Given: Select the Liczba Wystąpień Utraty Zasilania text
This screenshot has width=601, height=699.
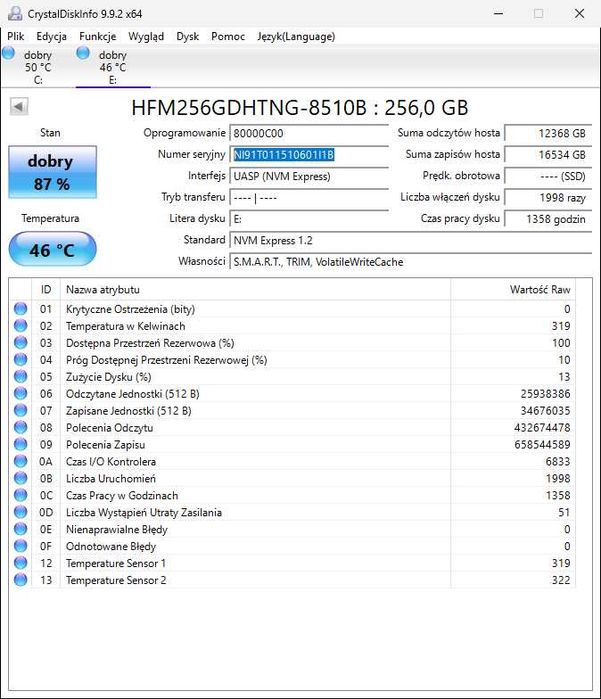Looking at the screenshot, I should (x=144, y=513).
